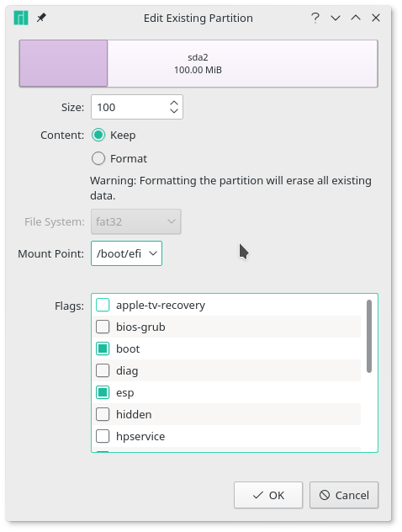
Task: Confirm changes with the OK button
Action: pos(268,495)
